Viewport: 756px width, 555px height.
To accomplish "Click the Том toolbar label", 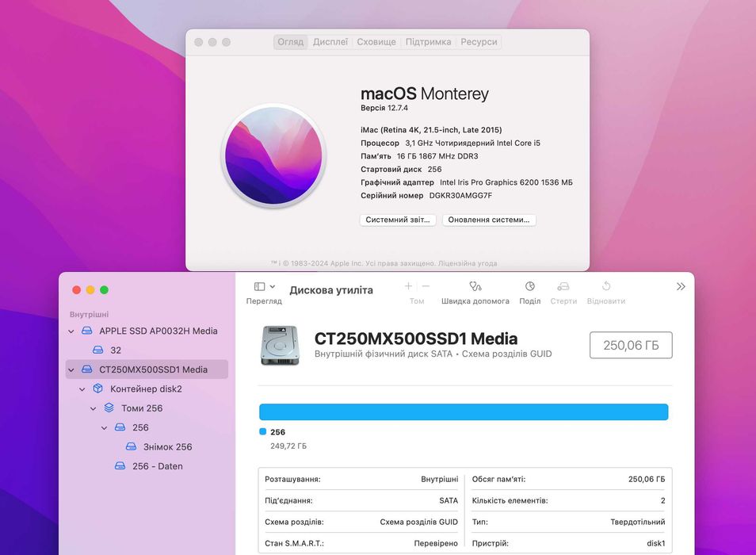I will [x=417, y=300].
